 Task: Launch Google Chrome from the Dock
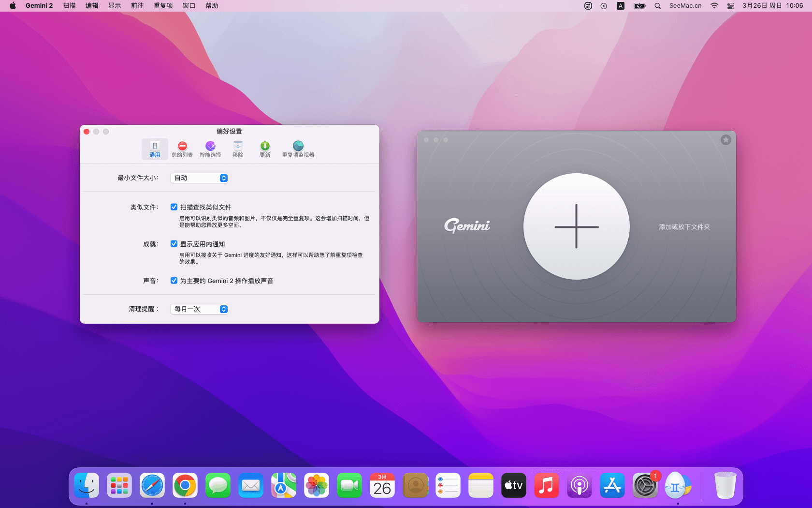point(185,485)
